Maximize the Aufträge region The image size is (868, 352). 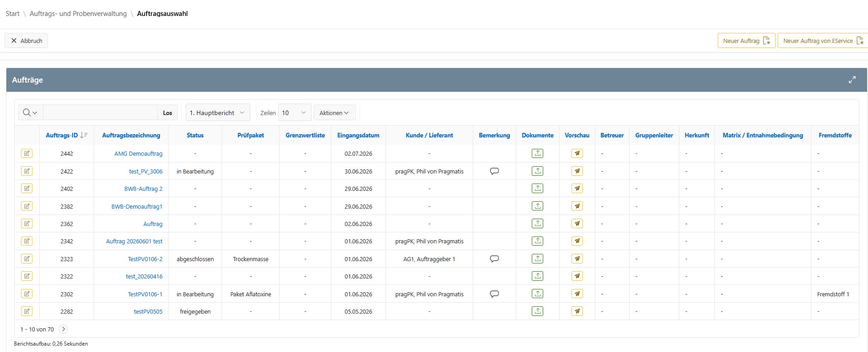pos(852,80)
